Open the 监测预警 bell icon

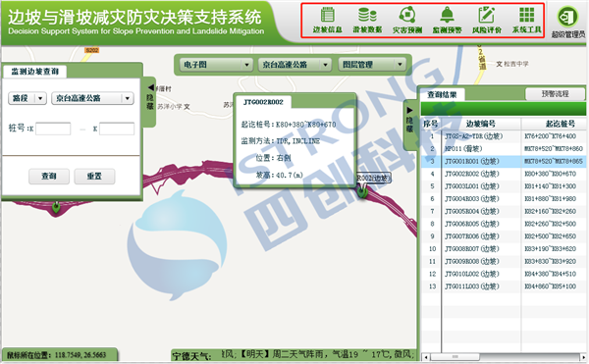pos(447,21)
